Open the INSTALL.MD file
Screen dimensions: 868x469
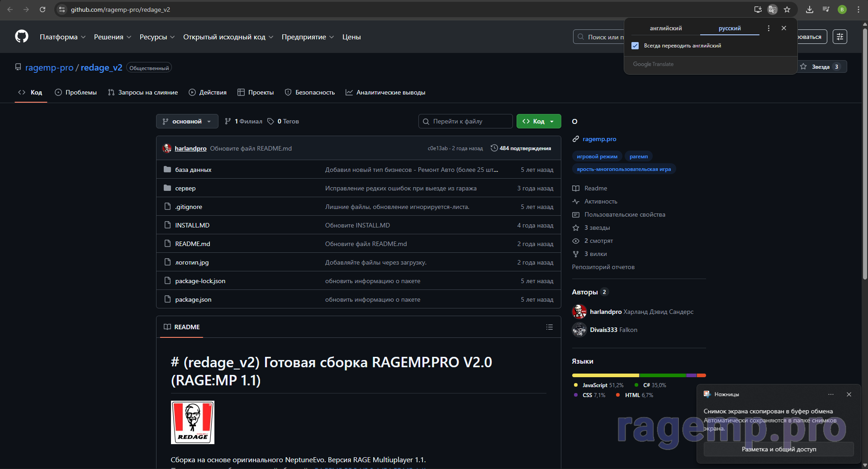192,225
